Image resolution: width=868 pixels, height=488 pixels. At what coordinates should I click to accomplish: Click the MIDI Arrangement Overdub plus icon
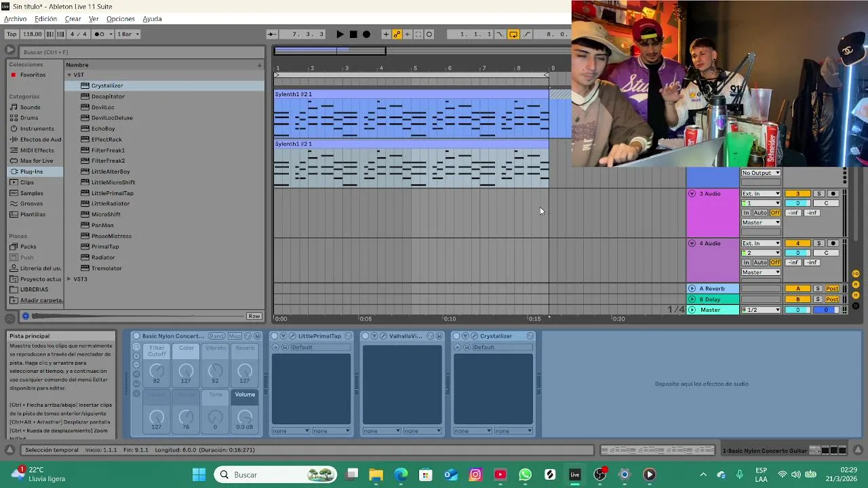point(386,34)
